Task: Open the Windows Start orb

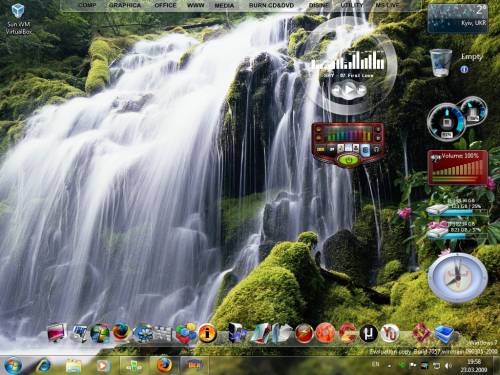Action: point(13,366)
